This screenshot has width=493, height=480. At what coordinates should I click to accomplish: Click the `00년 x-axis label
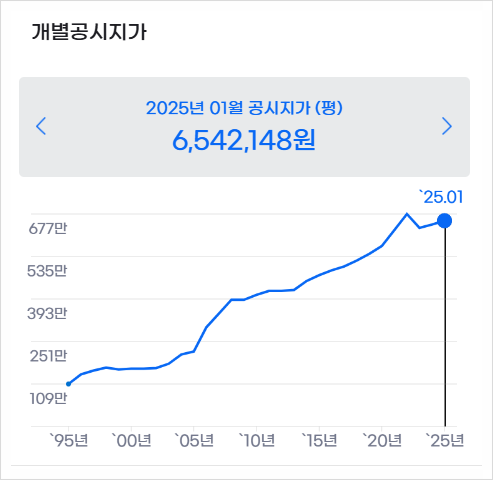tap(131, 440)
